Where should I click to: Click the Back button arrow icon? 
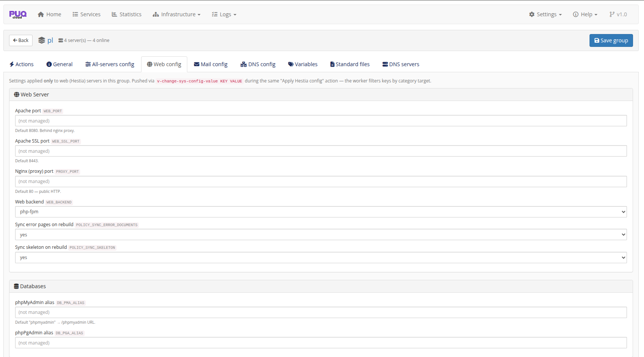pos(15,40)
